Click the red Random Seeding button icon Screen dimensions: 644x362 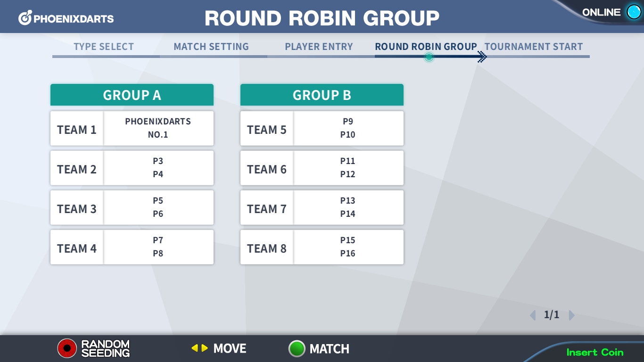coord(67,348)
